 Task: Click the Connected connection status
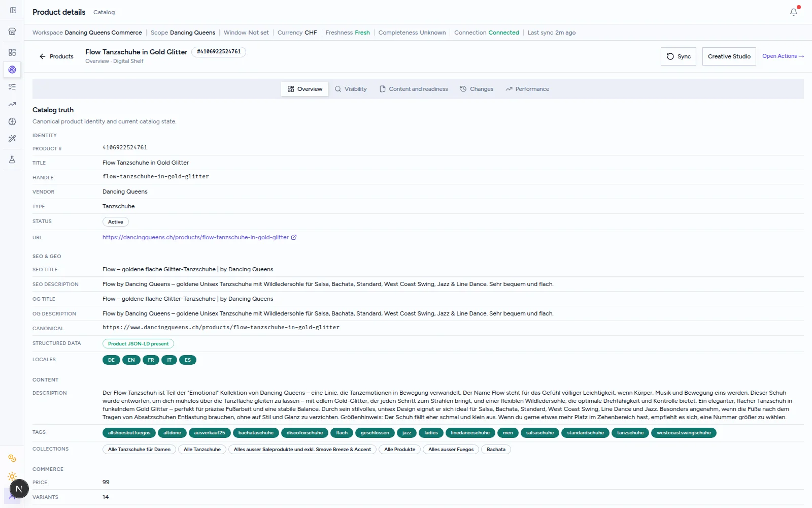click(x=504, y=33)
